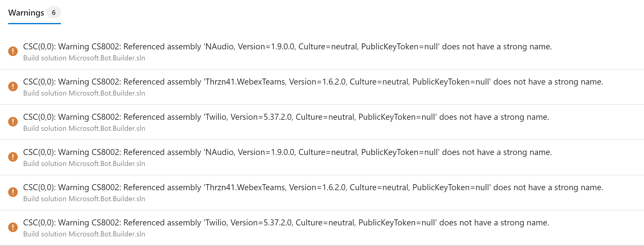Click the Warnings heading text
This screenshot has width=644, height=246.
(26, 12)
